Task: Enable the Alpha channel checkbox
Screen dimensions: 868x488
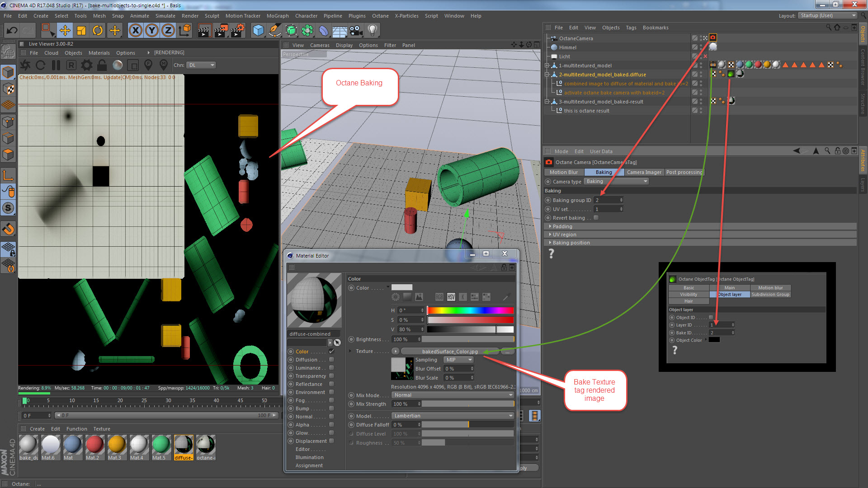Action: pos(331,425)
